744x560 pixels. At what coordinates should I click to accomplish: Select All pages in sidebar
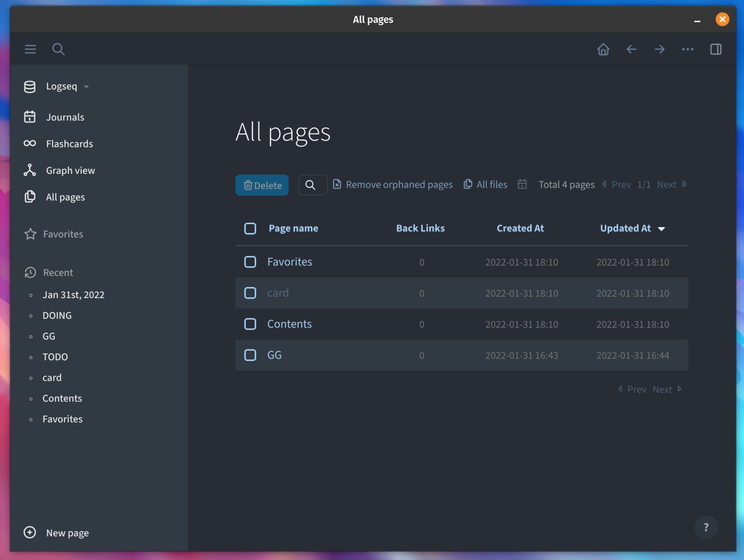65,197
